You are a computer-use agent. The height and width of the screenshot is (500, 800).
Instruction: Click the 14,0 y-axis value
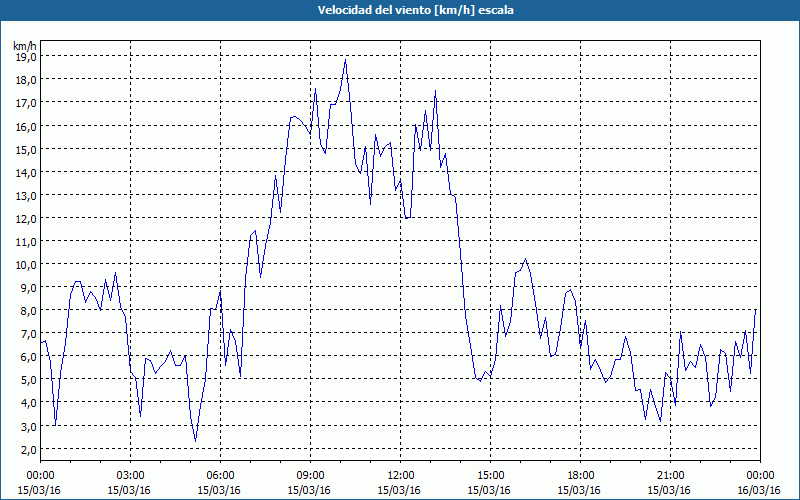tap(26, 172)
